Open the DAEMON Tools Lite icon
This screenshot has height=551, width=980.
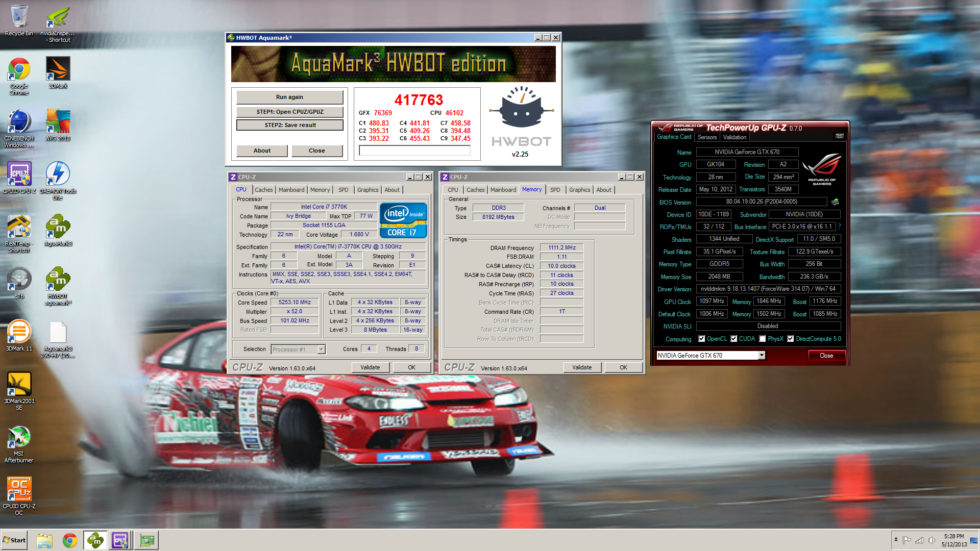58,181
